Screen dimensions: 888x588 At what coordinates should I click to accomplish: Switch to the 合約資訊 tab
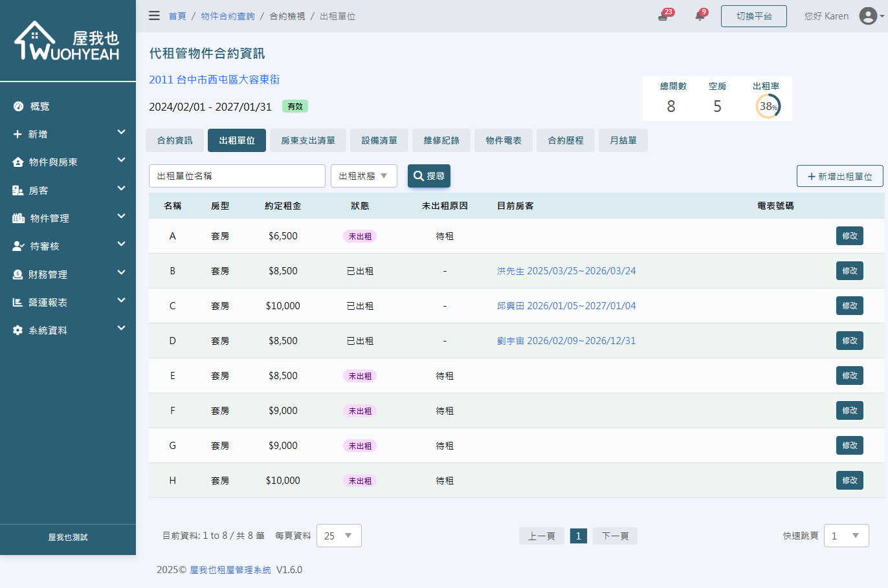coord(175,140)
